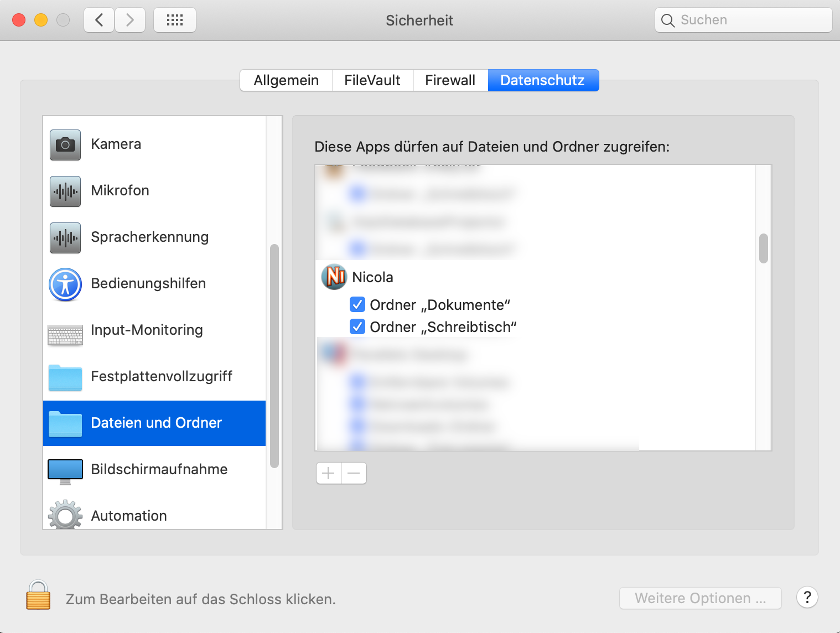Uncheck Ordner „Dokumente" access for Nicola
Screen dimensions: 840x633
click(357, 304)
